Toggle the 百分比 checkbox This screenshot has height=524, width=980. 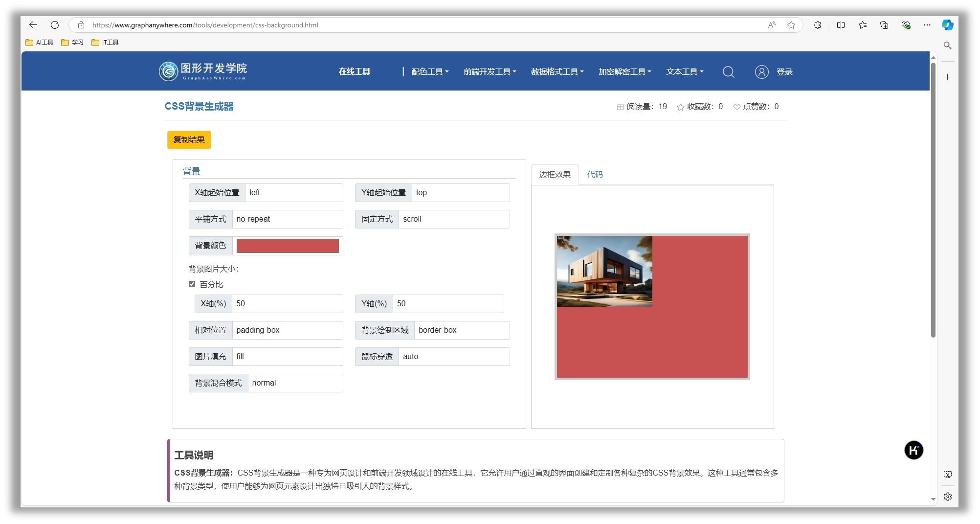tap(192, 284)
